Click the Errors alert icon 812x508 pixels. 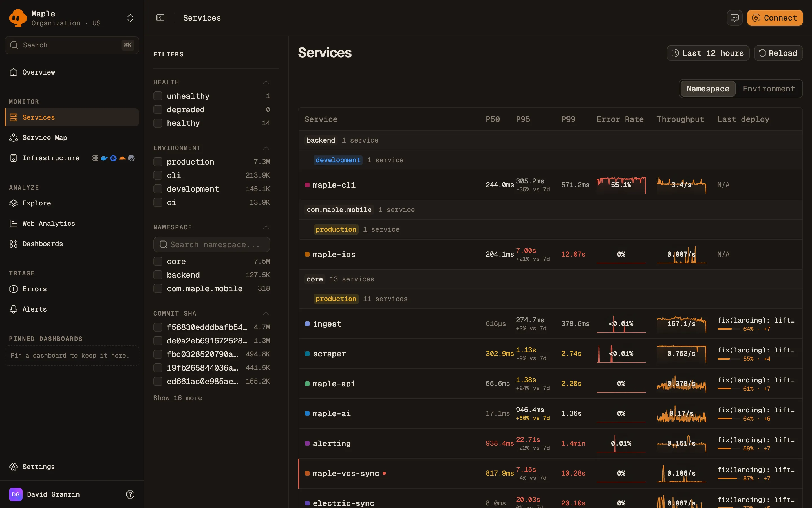click(x=14, y=289)
